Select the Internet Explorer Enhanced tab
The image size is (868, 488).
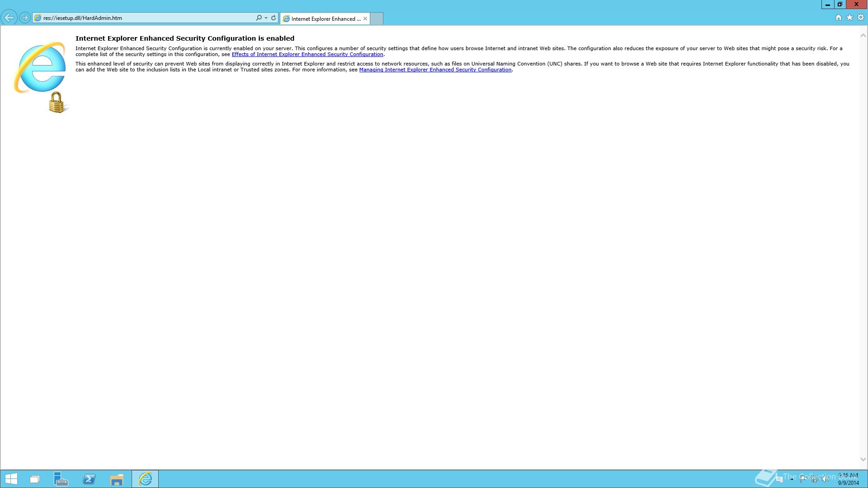325,19
